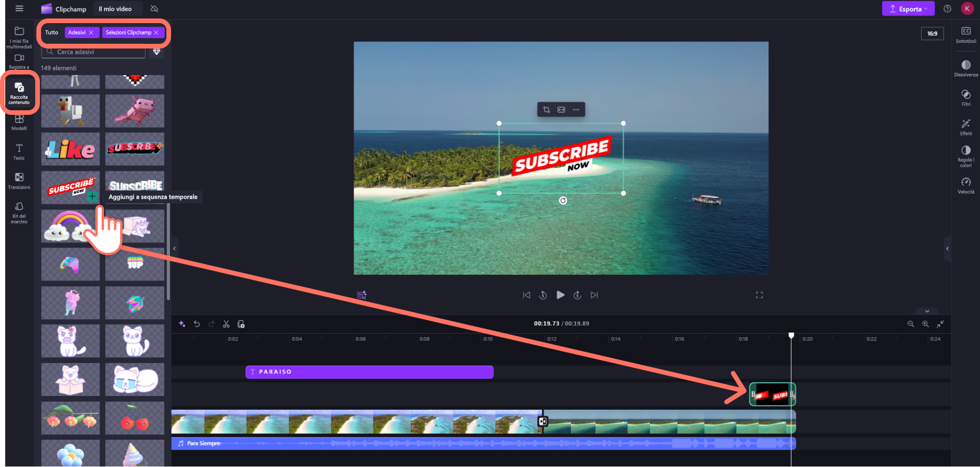Open the Dissolvenza fade panel
Viewport: 980px width, 467px height.
pos(966,68)
